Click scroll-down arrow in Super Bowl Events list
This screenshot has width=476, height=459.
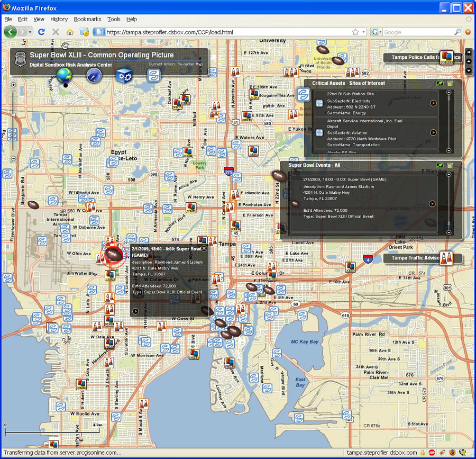pyautogui.click(x=449, y=232)
